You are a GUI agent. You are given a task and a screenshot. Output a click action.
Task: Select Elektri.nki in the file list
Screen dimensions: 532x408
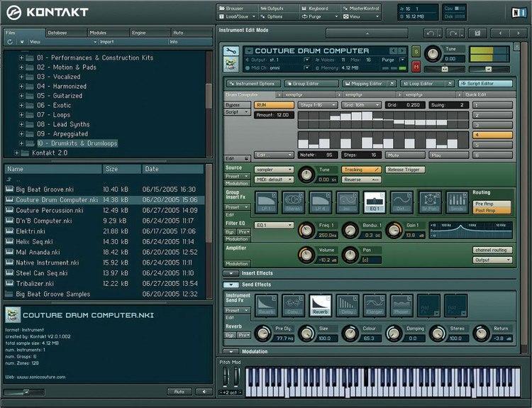point(31,231)
